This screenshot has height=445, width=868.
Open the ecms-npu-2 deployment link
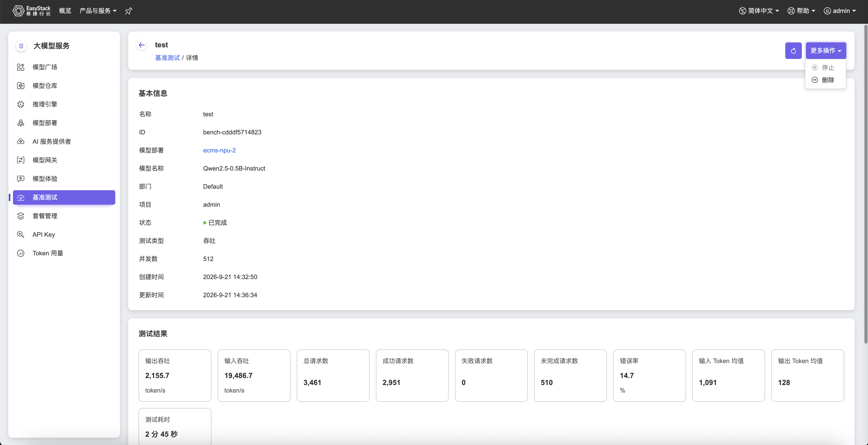pos(219,150)
